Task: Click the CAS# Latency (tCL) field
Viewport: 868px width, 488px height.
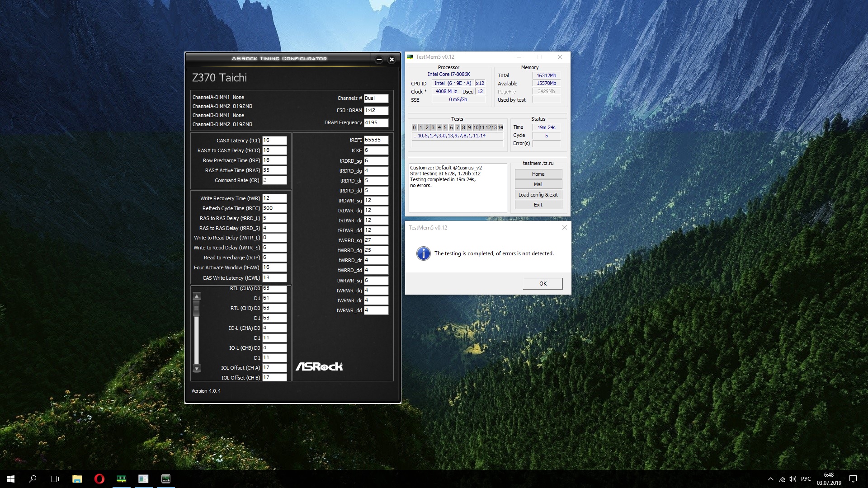Action: (x=274, y=141)
